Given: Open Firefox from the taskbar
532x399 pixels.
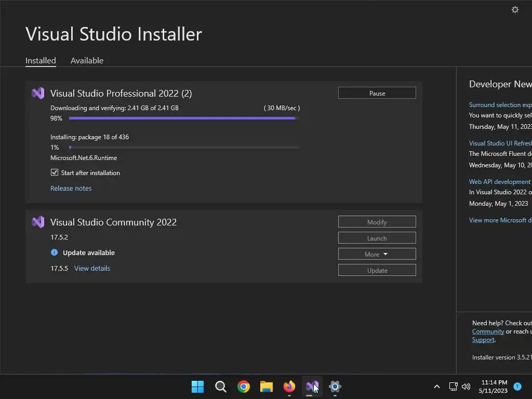Looking at the screenshot, I should click(x=289, y=387).
